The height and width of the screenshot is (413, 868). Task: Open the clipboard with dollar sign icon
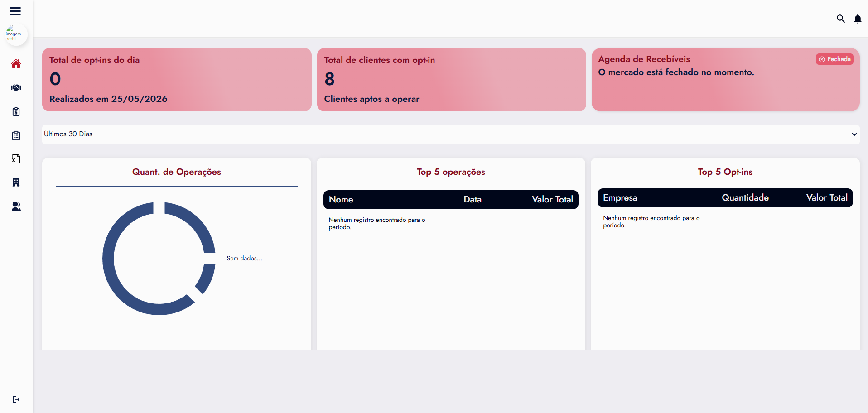[x=16, y=111]
